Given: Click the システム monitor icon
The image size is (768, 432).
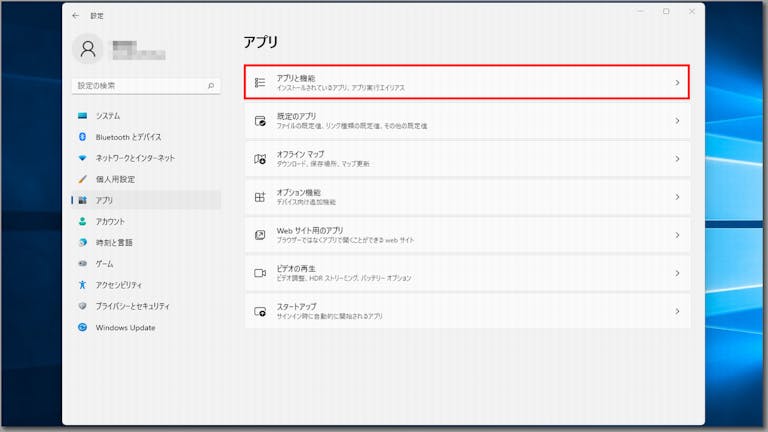Looking at the screenshot, I should click(82, 116).
